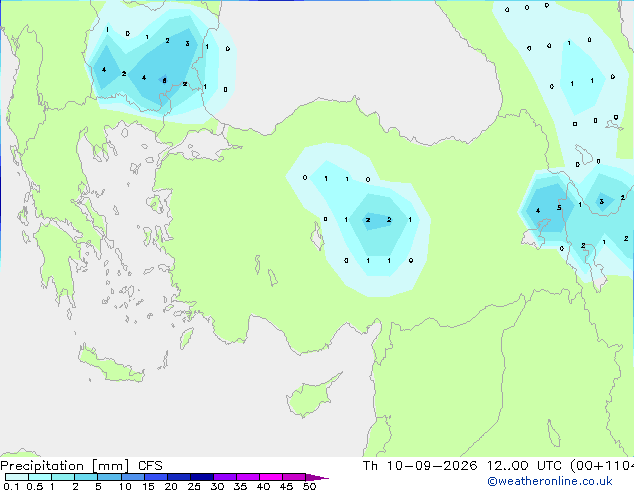Click the legend label '10'
The width and height of the screenshot is (634, 490).
tap(125, 486)
